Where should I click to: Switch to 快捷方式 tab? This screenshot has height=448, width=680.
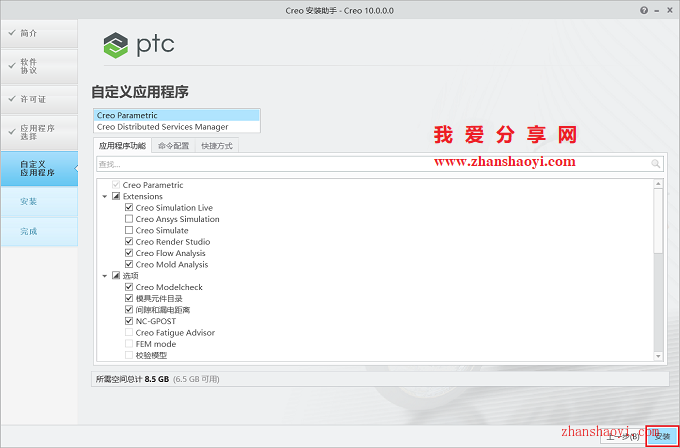217,146
